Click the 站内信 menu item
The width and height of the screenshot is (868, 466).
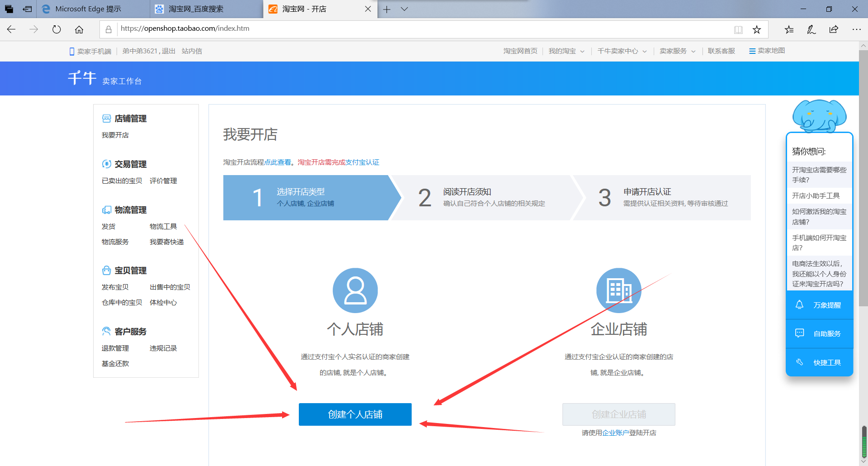coord(192,51)
